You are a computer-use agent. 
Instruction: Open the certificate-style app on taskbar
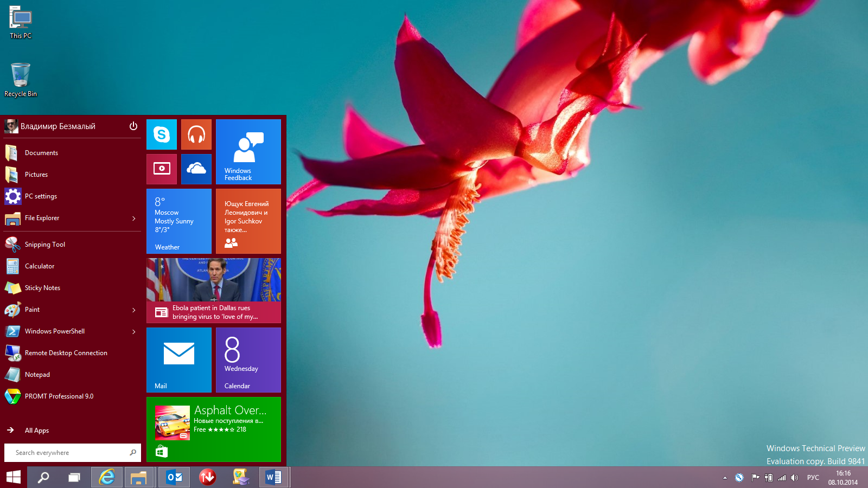[x=241, y=477]
